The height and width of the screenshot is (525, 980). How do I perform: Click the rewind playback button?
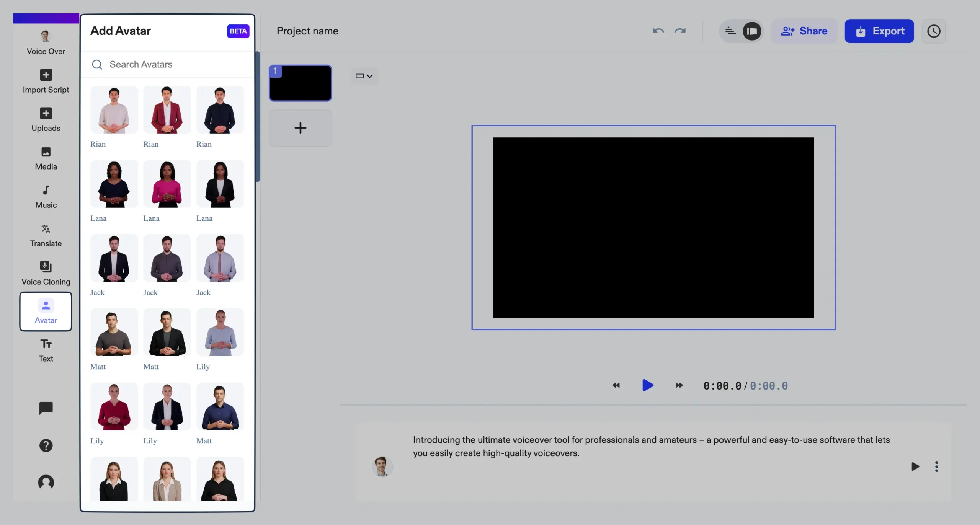(616, 385)
